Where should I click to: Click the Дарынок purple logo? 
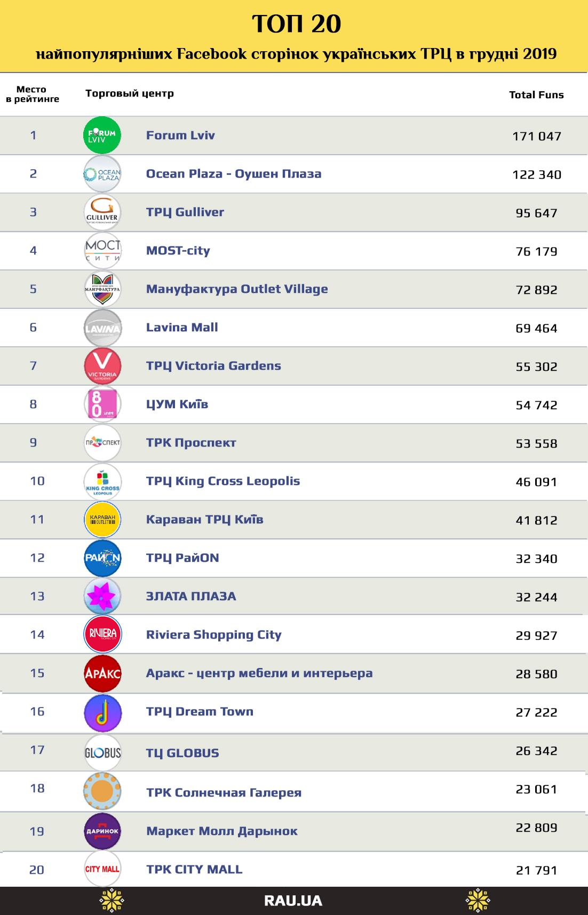tap(102, 831)
